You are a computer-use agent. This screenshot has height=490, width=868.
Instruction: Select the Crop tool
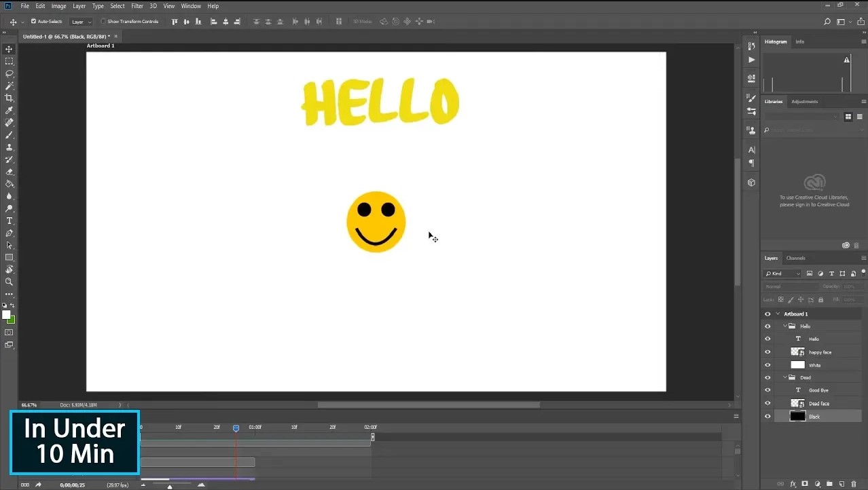9,97
